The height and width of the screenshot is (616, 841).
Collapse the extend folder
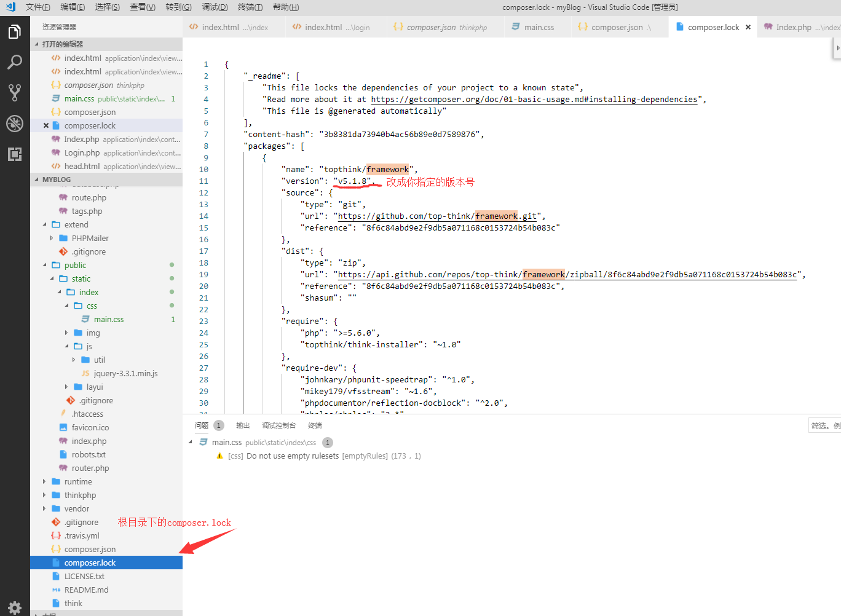[45, 224]
